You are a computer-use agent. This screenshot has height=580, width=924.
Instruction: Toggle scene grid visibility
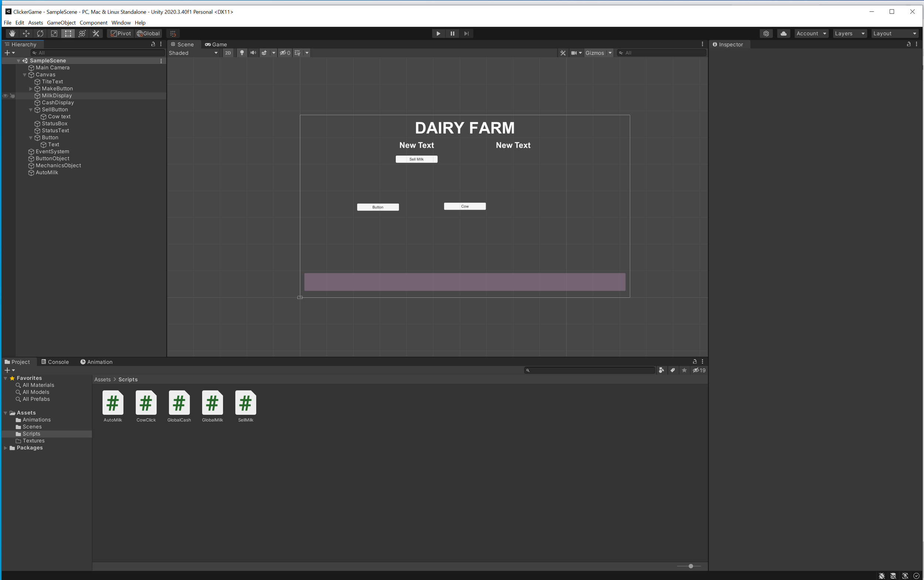click(x=298, y=53)
